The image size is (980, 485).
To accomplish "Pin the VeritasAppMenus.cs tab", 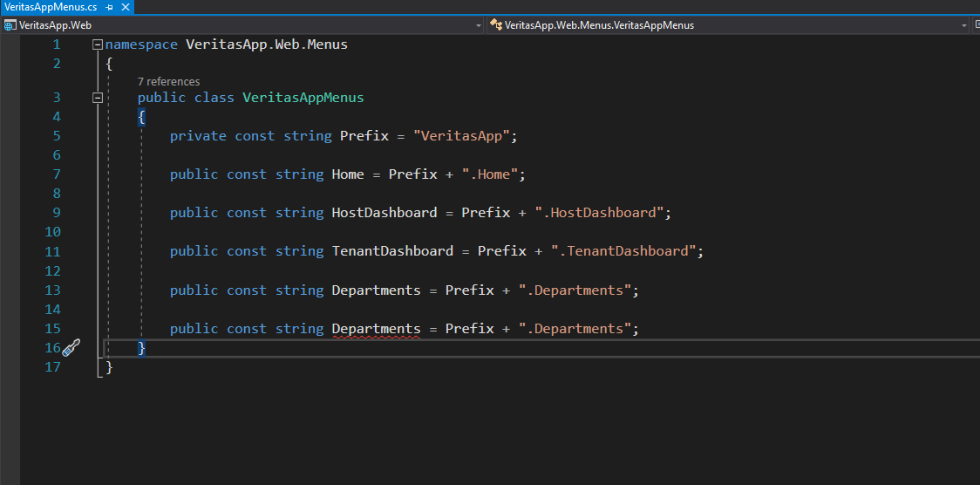I will (110, 7).
